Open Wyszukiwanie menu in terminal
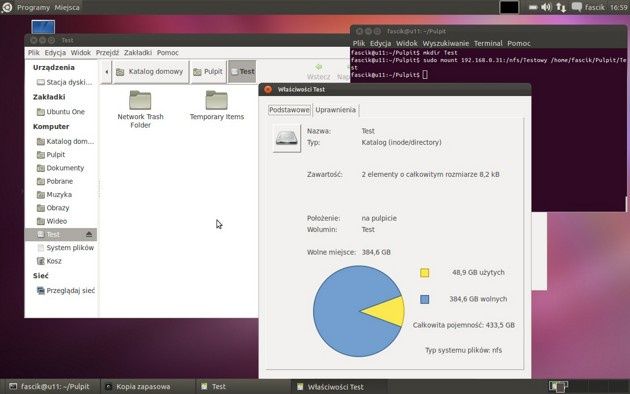The width and height of the screenshot is (630, 394). (446, 43)
